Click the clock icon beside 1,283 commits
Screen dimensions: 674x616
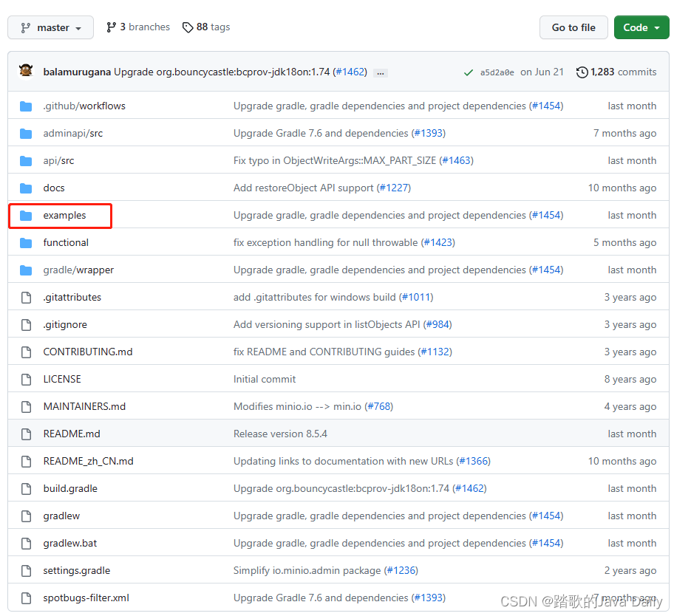582,72
